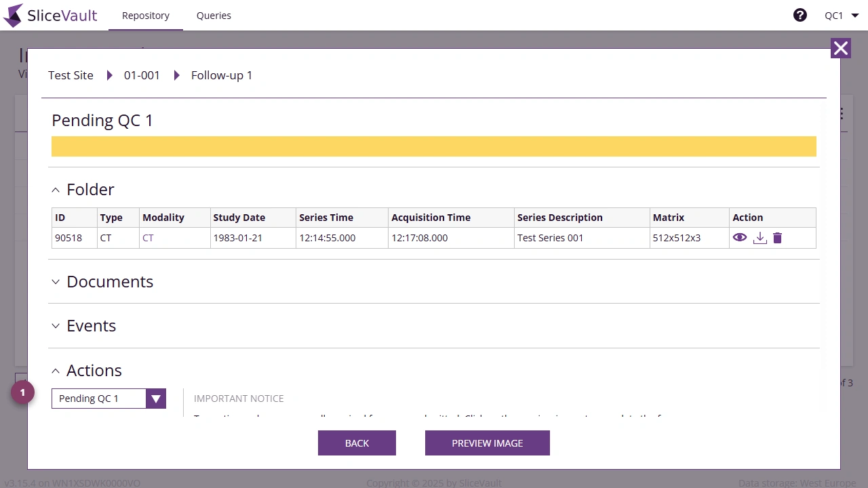Screen dimensions: 868x488
Task: Select the Repository tab
Action: pyautogui.click(x=145, y=15)
